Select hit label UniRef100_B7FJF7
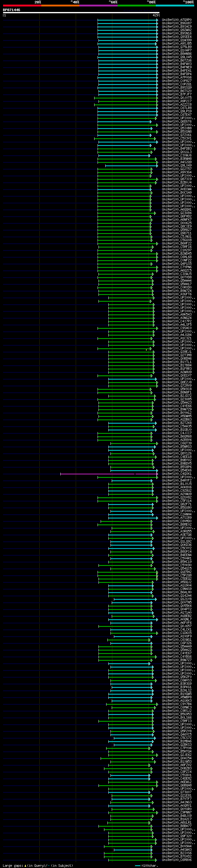 [x=176, y=94]
